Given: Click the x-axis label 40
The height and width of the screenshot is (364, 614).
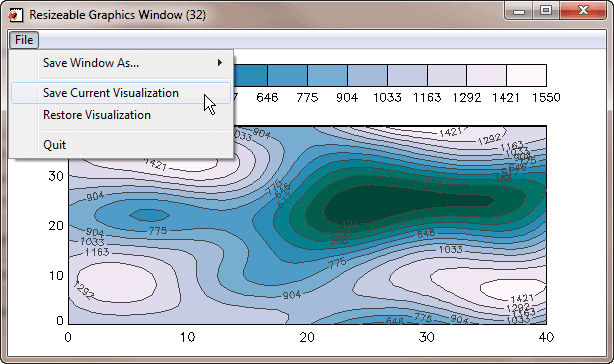Looking at the screenshot, I should [x=546, y=337].
